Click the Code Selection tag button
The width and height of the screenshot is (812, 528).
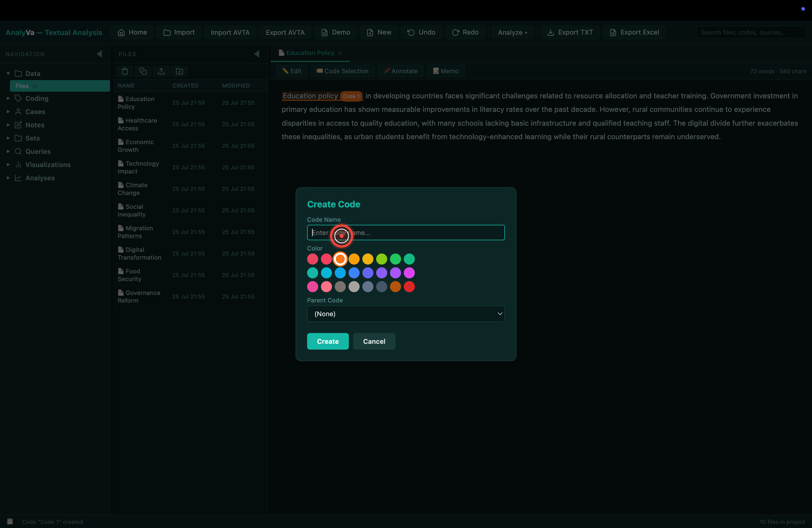tap(342, 71)
